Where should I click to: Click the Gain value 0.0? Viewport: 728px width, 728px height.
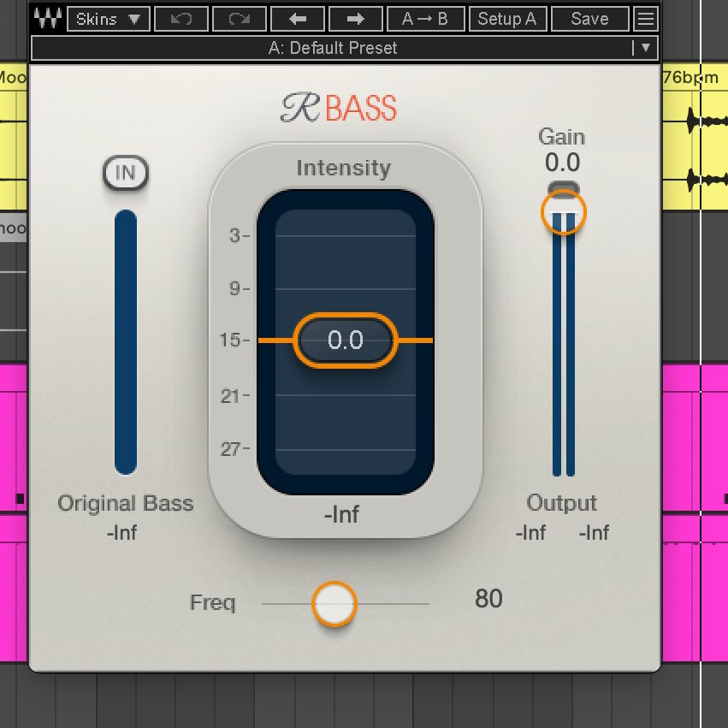(x=562, y=163)
